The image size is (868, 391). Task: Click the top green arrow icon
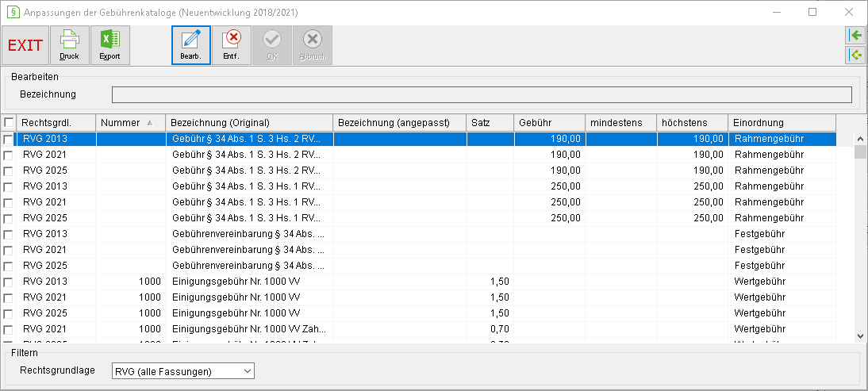(856, 36)
